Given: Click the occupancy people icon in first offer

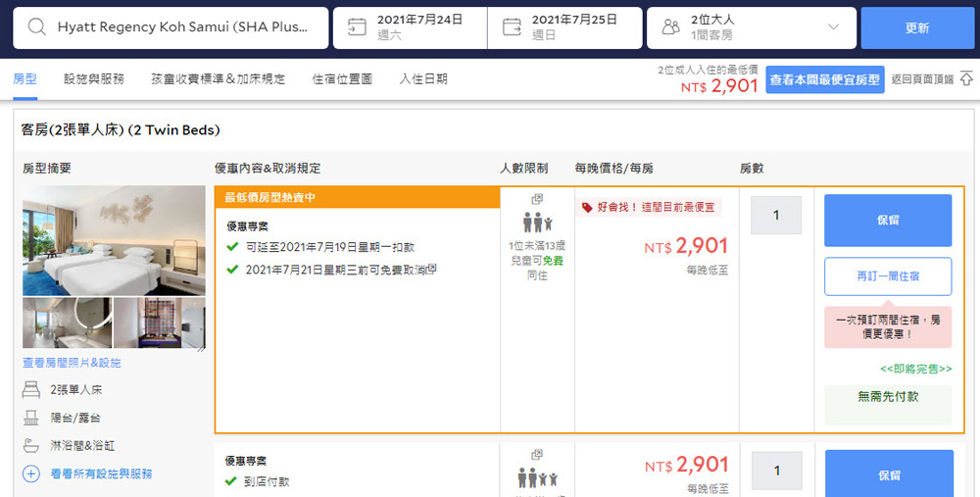Looking at the screenshot, I should [x=537, y=223].
